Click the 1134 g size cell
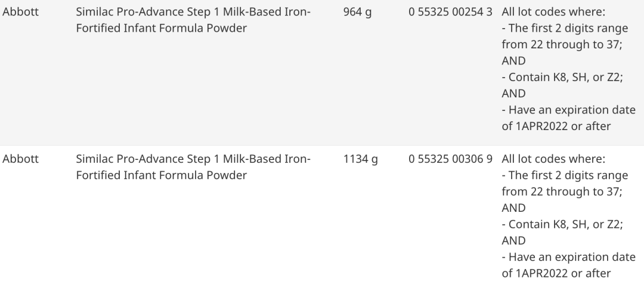The image size is (644, 290). (x=360, y=159)
